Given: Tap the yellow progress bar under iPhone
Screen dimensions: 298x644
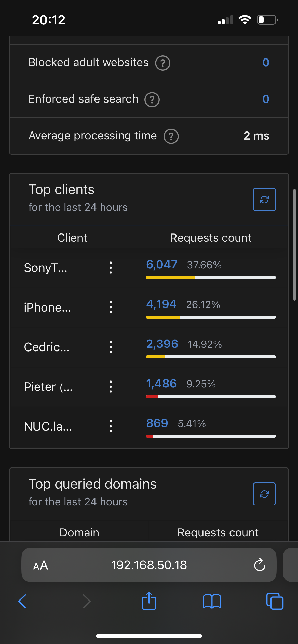Looking at the screenshot, I should tap(163, 317).
